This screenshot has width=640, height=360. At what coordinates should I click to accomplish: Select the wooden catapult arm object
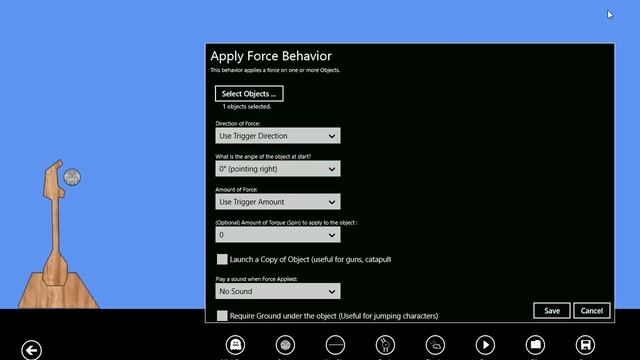(55, 229)
